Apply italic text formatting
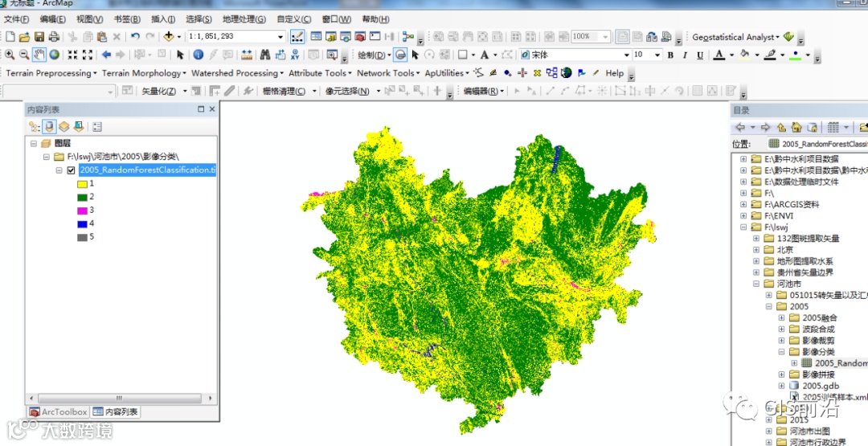 [685, 55]
